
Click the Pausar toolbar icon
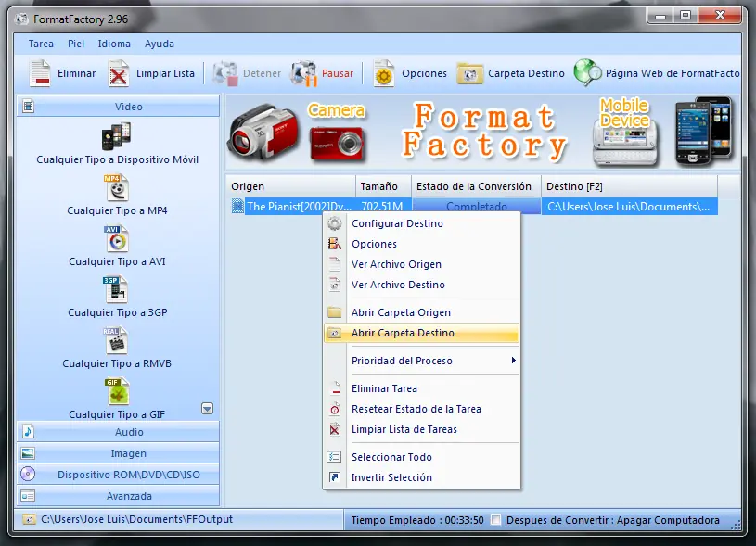click(303, 73)
